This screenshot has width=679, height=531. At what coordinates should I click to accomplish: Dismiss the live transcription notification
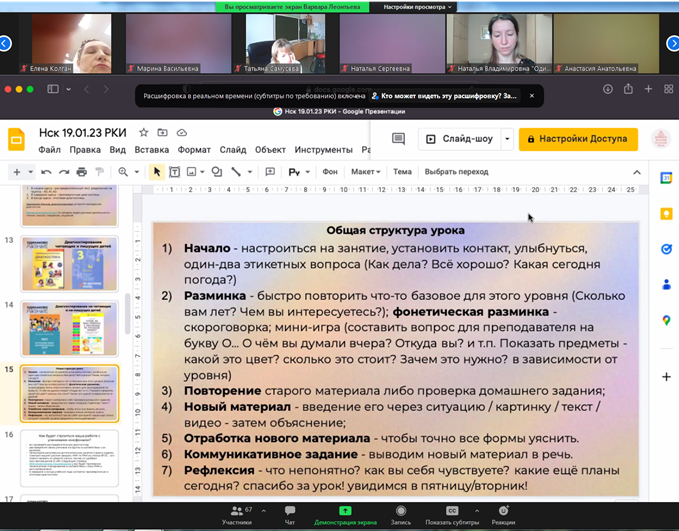532,96
